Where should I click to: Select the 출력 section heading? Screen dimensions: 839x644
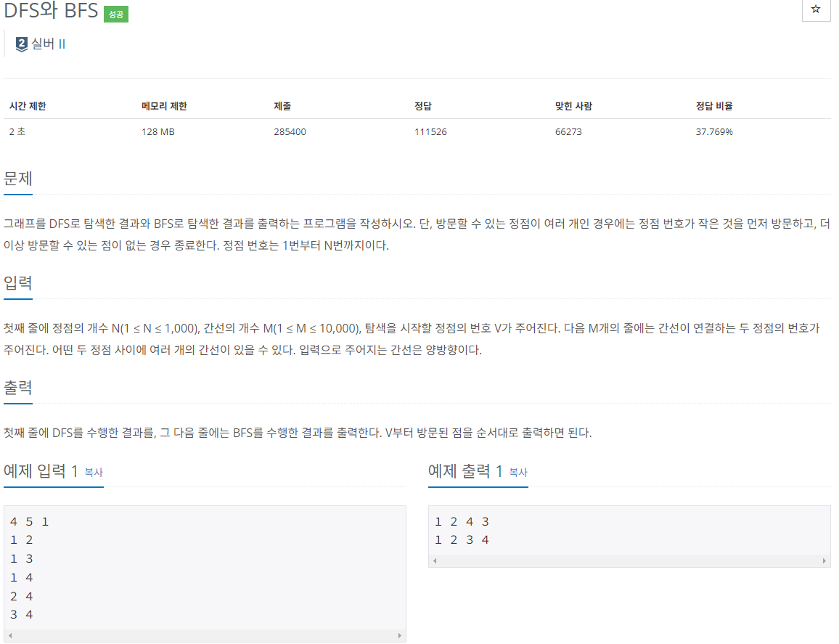click(x=17, y=388)
